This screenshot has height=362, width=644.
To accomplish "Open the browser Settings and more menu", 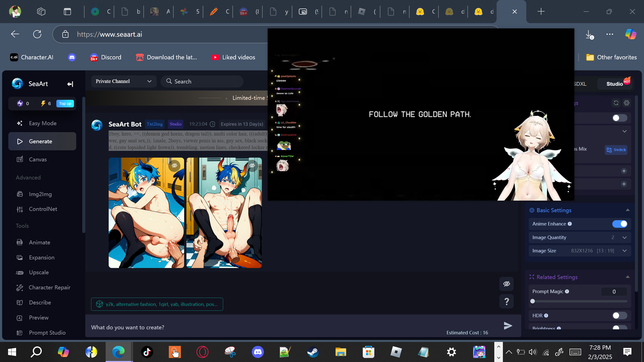I will 610,34.
